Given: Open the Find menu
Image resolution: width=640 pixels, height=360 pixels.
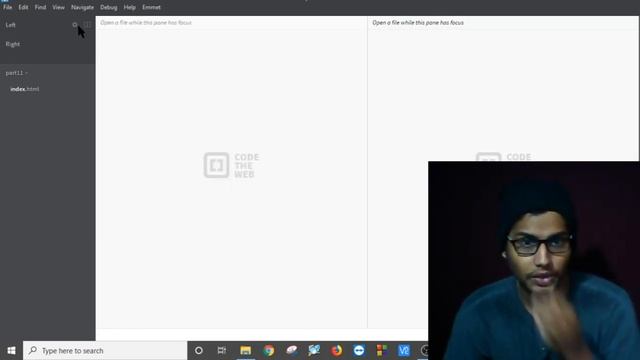Looking at the screenshot, I should (40, 7).
